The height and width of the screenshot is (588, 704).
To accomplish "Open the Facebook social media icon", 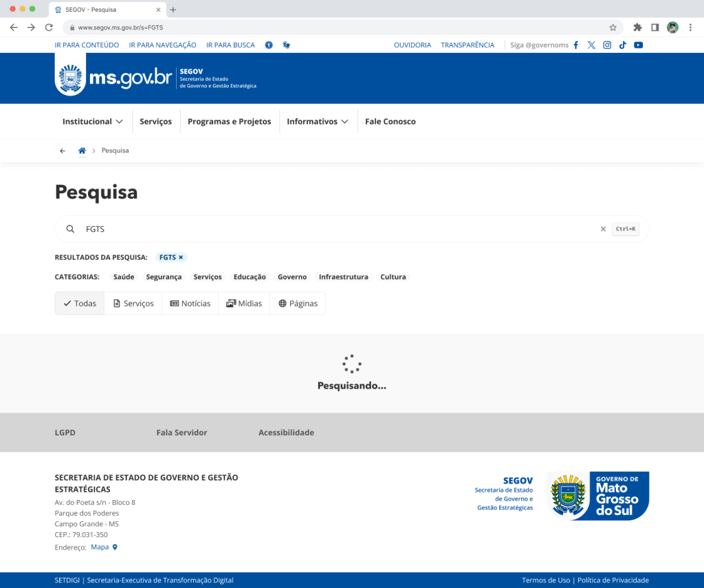I will [x=575, y=45].
